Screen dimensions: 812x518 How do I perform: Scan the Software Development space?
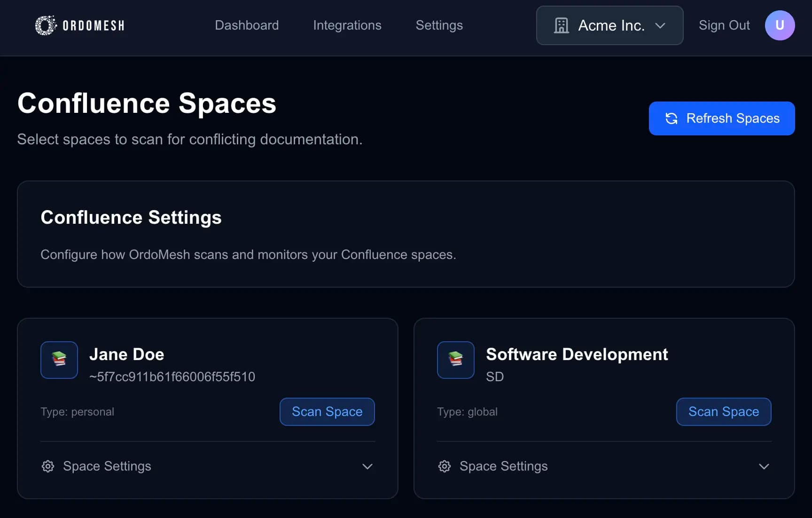click(x=724, y=412)
